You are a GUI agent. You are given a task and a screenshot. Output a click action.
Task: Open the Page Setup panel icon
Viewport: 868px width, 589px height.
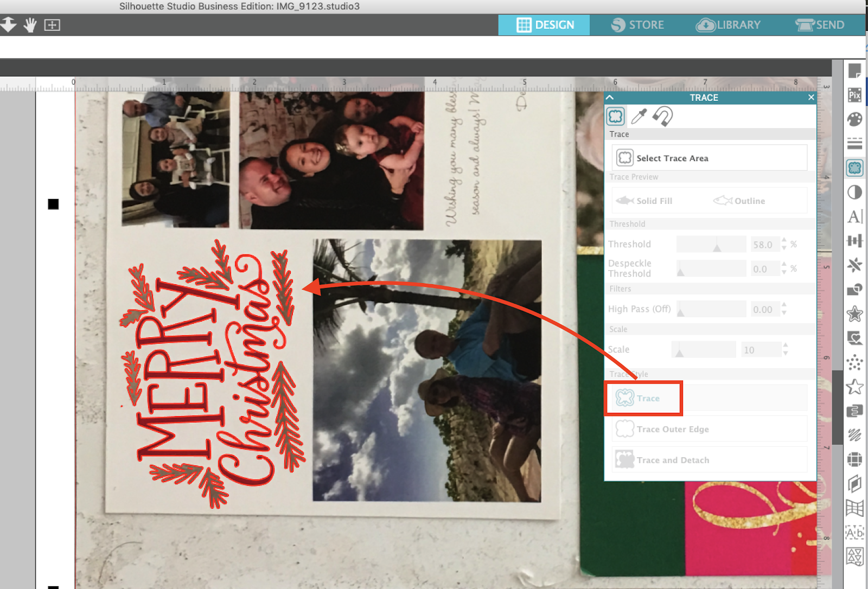[x=854, y=71]
